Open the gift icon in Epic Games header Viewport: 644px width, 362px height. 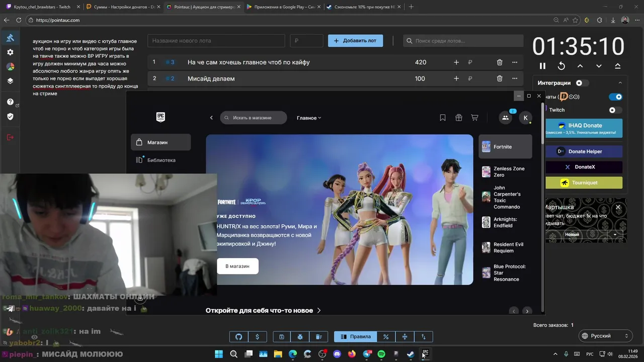tap(459, 118)
